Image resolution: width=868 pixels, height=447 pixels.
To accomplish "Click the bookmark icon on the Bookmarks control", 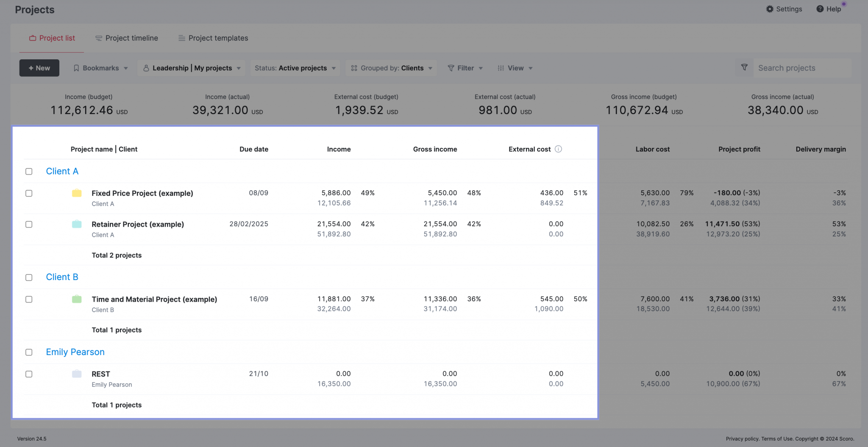I will (x=76, y=68).
